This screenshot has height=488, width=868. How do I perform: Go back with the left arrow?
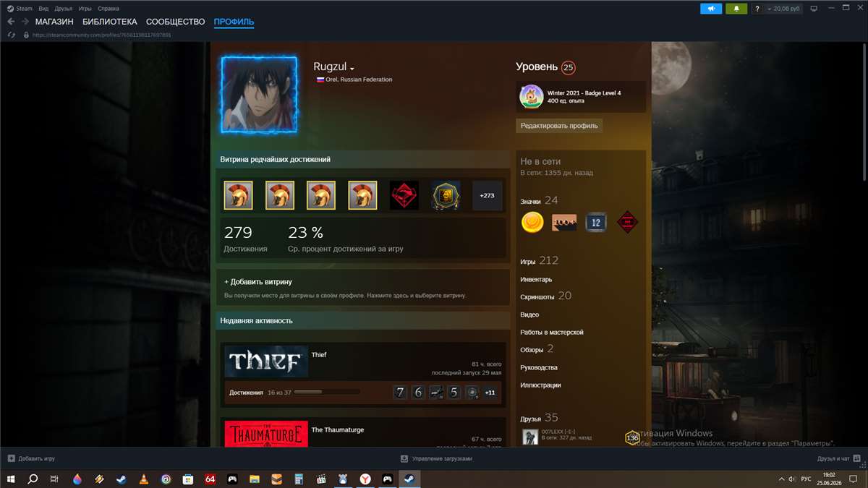click(x=11, y=22)
